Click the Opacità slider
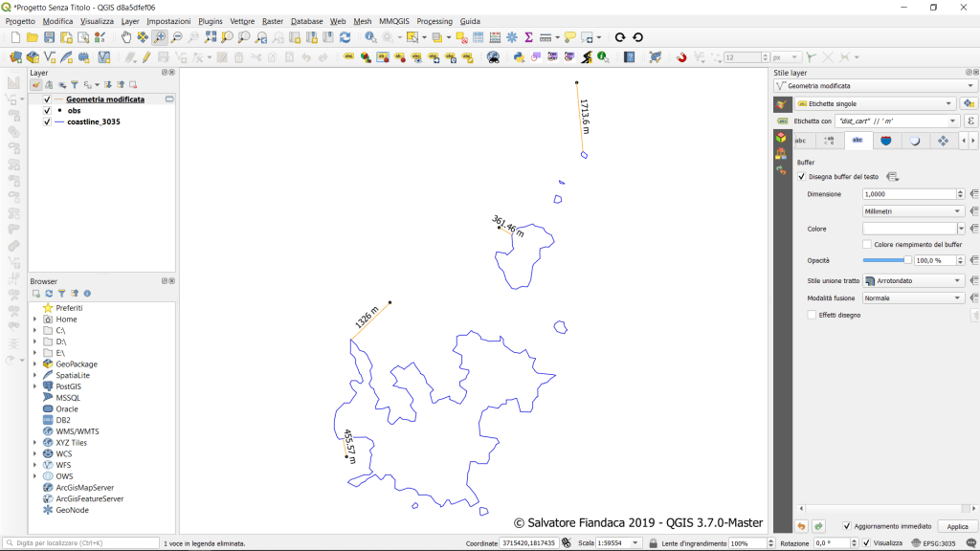Image resolution: width=980 pixels, height=551 pixels. tap(886, 260)
